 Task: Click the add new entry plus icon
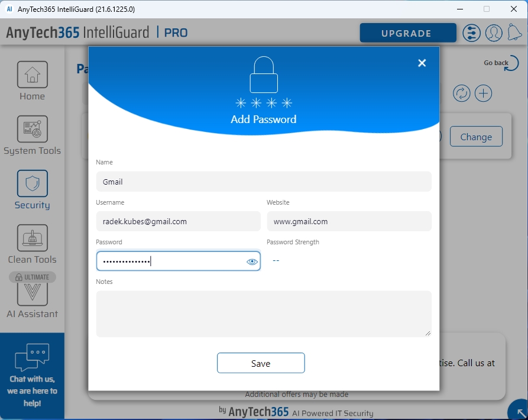483,93
